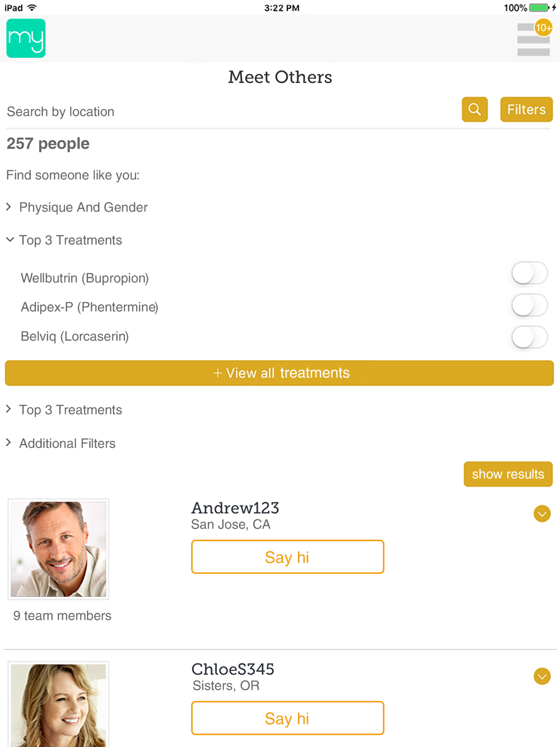560x747 pixels.
Task: Expand Andrew123's profile chevron
Action: 542,513
